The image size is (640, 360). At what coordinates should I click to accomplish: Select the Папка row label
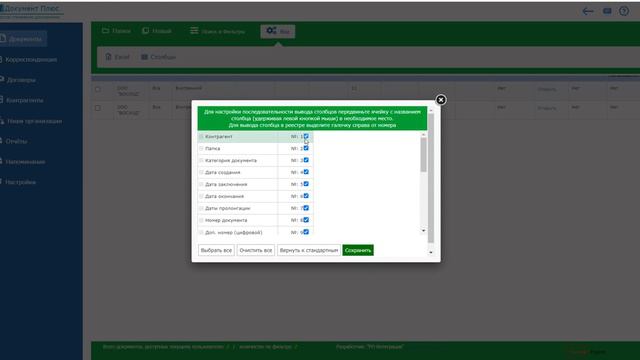(213, 149)
